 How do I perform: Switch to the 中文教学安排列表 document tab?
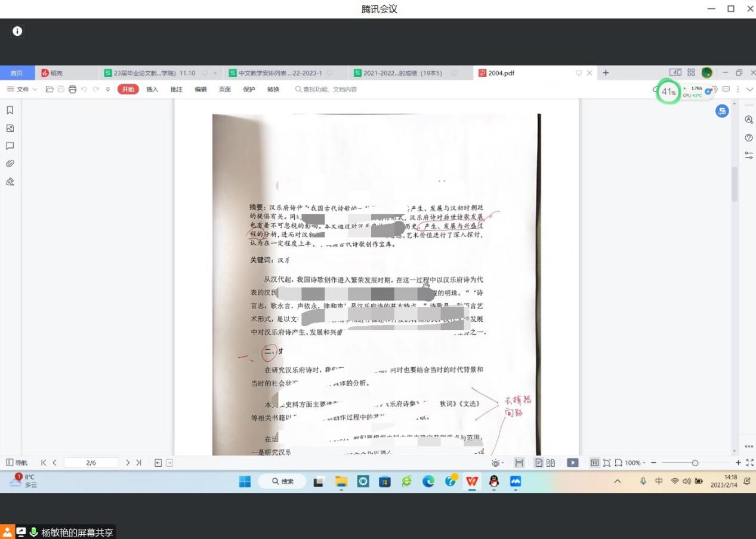279,73
